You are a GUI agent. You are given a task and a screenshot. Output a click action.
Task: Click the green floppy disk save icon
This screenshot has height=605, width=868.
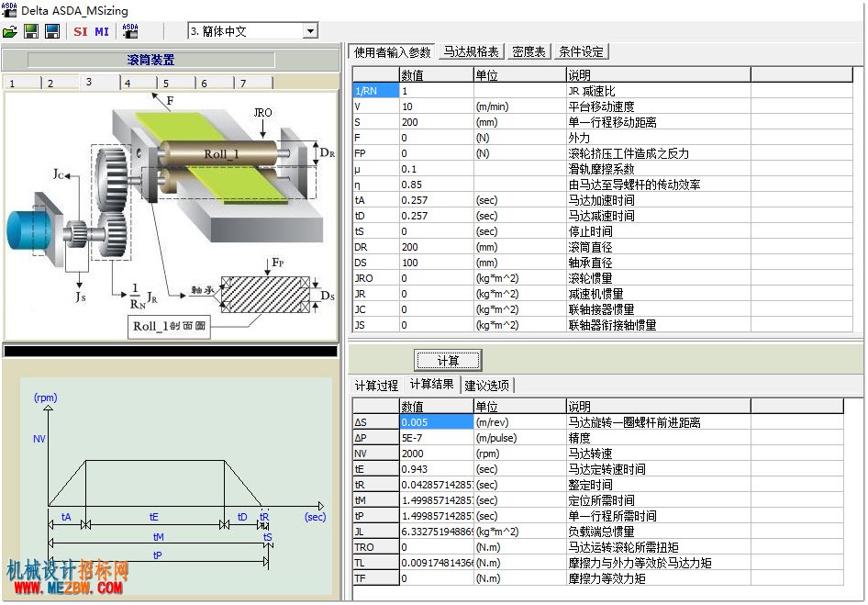[x=31, y=31]
